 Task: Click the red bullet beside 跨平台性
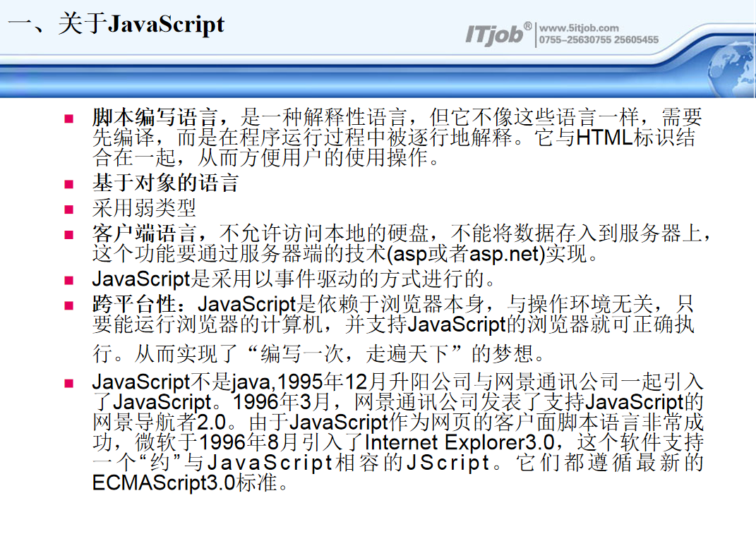coord(69,305)
